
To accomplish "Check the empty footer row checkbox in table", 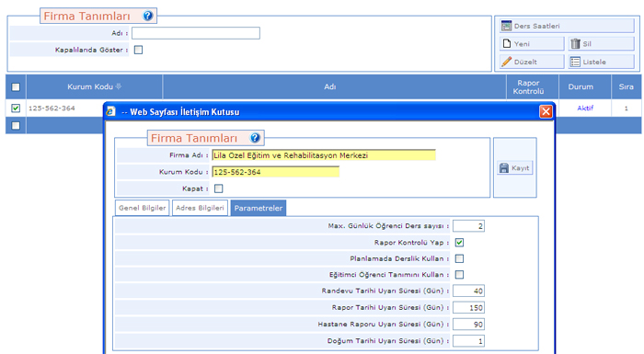I will [16, 125].
